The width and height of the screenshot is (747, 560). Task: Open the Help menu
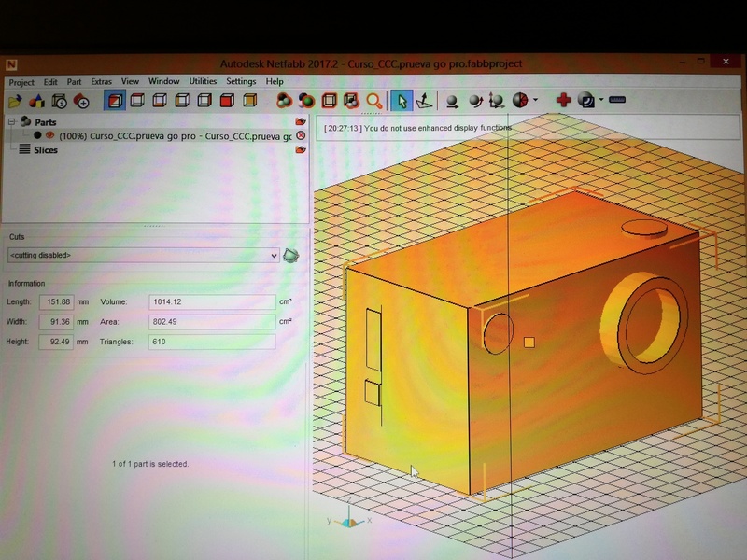(275, 81)
